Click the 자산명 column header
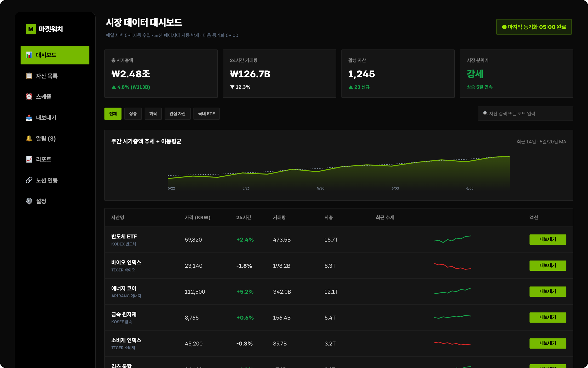588x368 pixels. pos(118,217)
